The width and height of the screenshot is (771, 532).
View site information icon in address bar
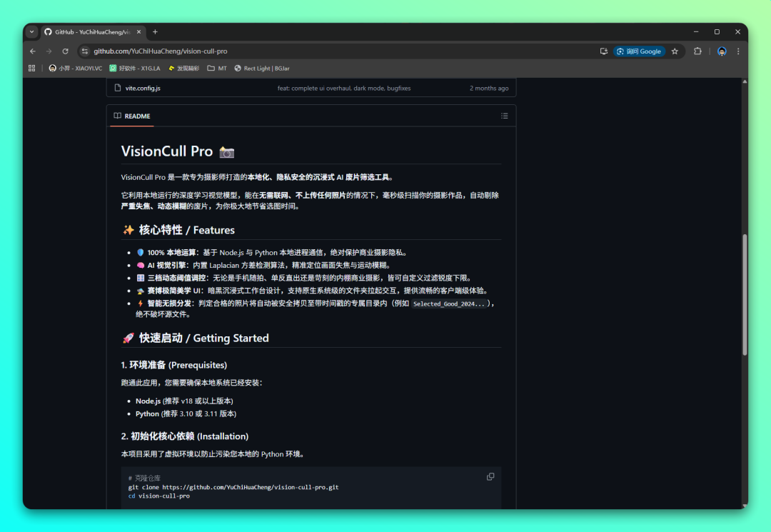pos(84,51)
